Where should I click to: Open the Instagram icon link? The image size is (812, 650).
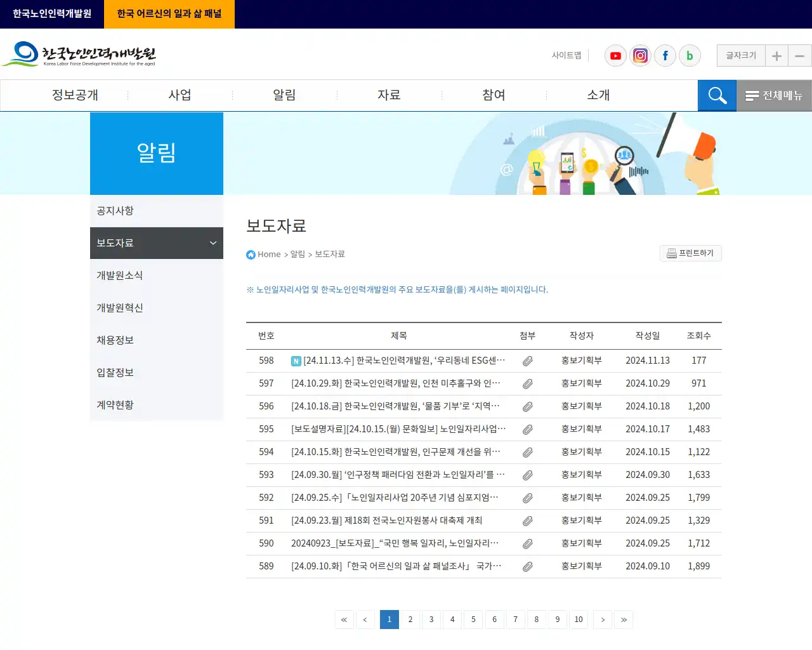[640, 56]
